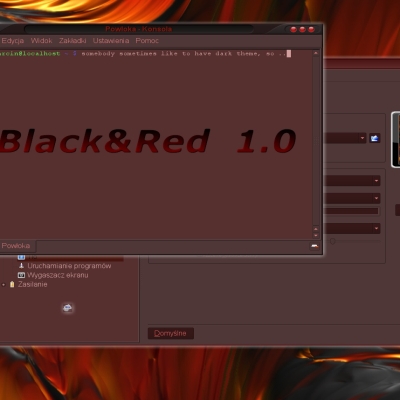400x400 pixels.
Task: Select Wygaszacz ekranu in the settings tree
Action: 58,275
